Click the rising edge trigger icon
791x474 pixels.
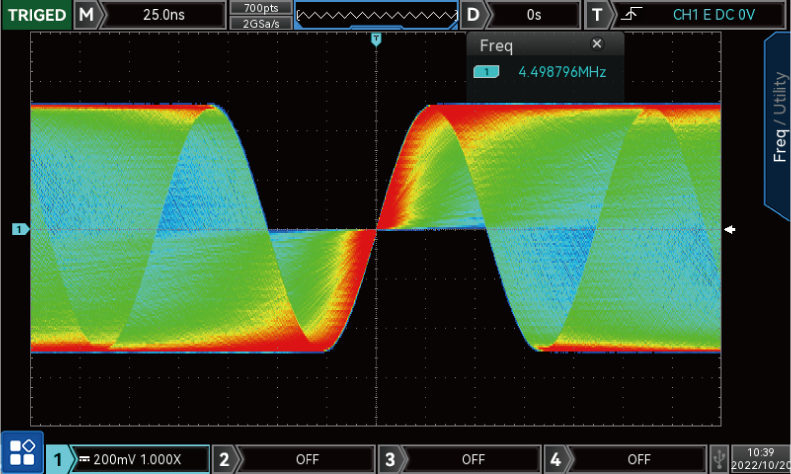tap(631, 15)
